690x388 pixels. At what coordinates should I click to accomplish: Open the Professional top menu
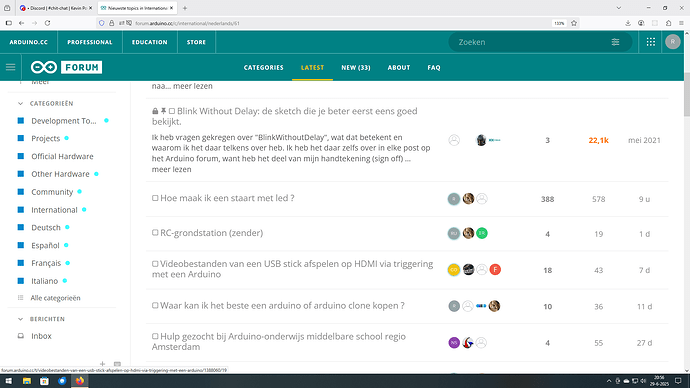pos(90,42)
